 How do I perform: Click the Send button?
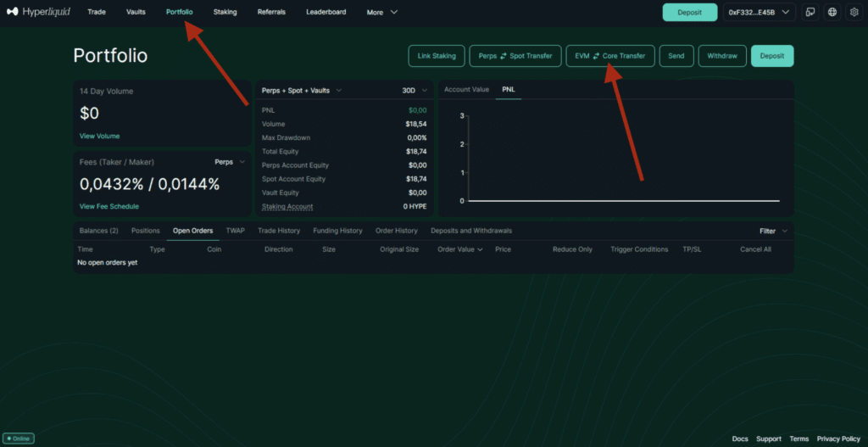pyautogui.click(x=676, y=56)
